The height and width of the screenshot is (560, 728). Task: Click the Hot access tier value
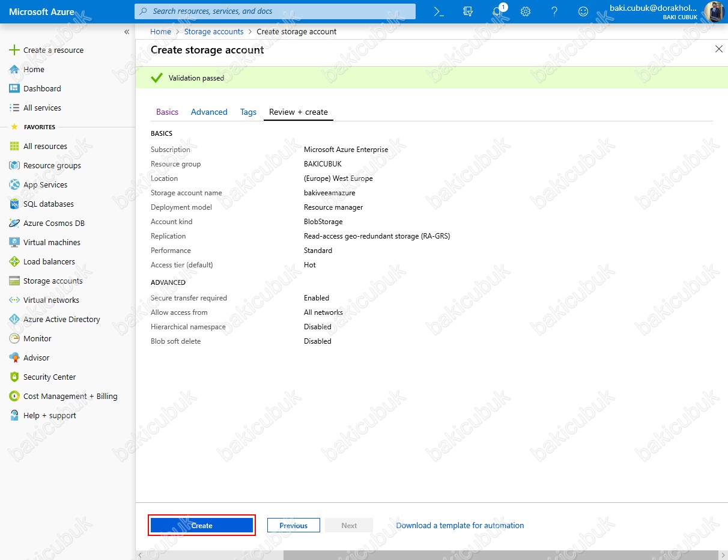click(309, 265)
